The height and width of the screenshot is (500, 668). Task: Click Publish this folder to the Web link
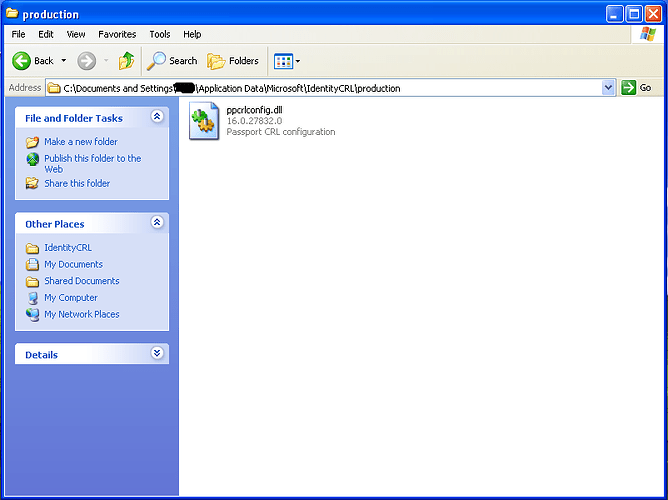[x=92, y=164]
